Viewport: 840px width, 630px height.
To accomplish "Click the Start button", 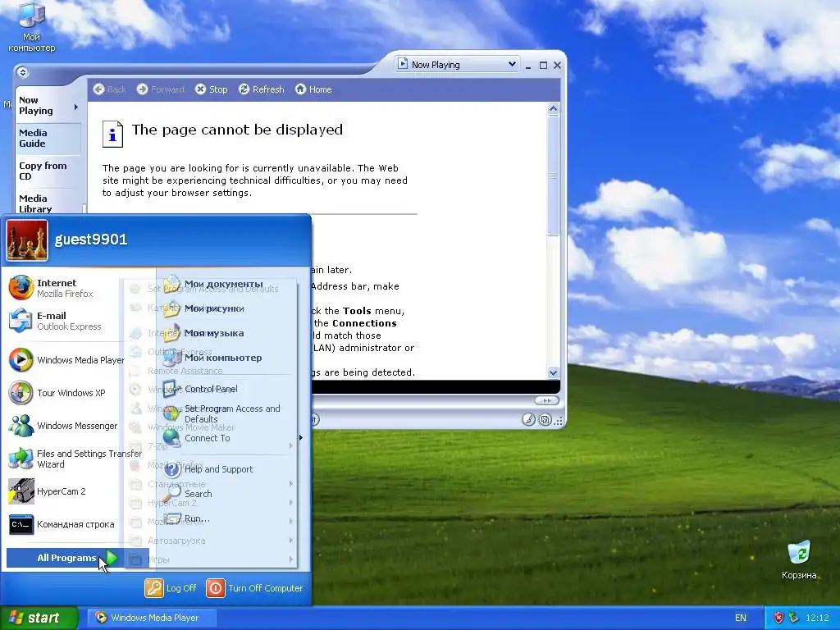I will [39, 618].
